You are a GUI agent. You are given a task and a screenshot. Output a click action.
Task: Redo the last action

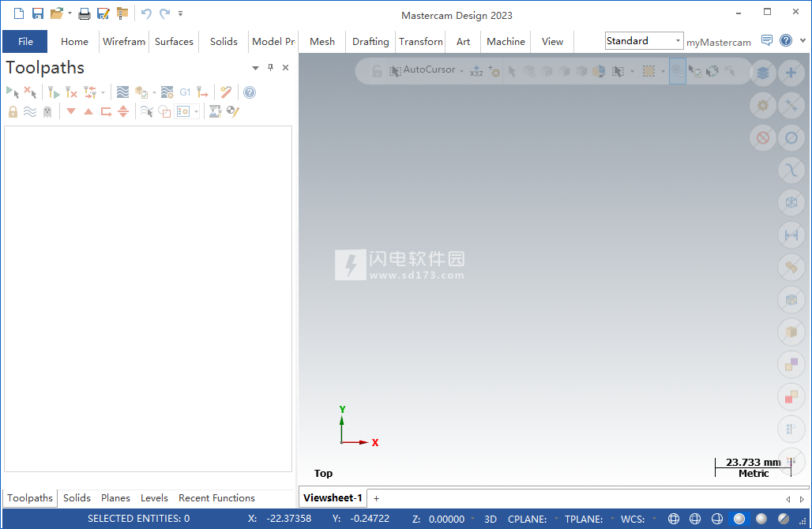[x=164, y=13]
